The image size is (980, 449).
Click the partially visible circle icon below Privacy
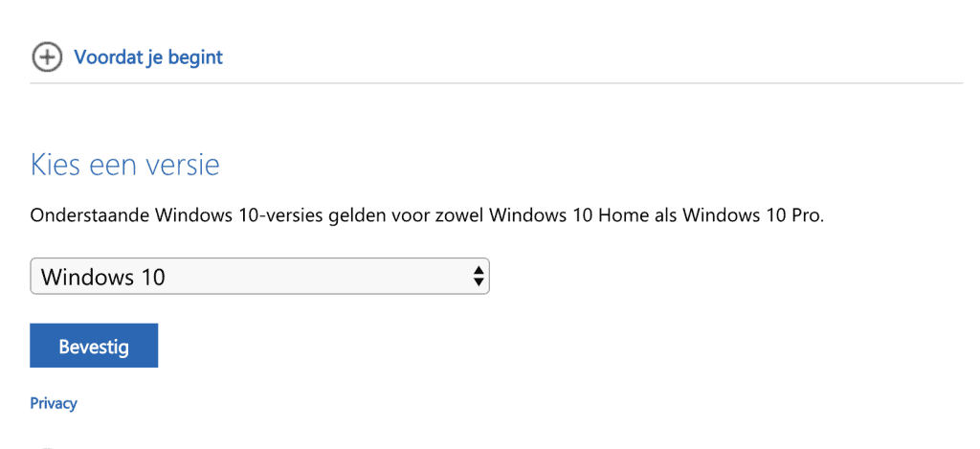[47, 447]
